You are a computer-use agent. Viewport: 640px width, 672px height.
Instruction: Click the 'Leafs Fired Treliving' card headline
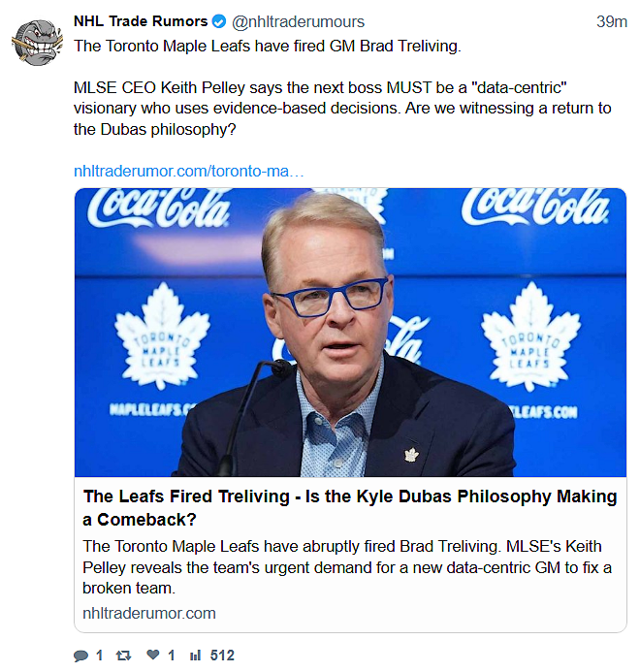click(350, 507)
